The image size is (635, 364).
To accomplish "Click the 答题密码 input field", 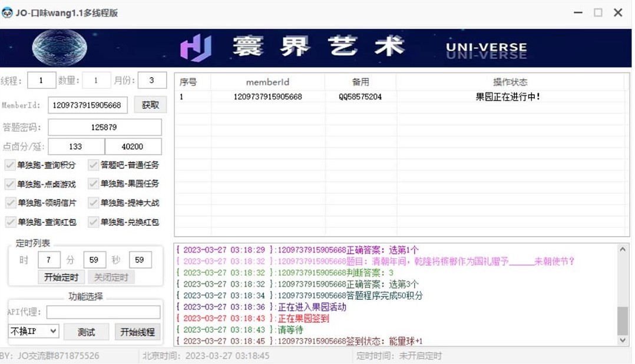I will tap(104, 127).
